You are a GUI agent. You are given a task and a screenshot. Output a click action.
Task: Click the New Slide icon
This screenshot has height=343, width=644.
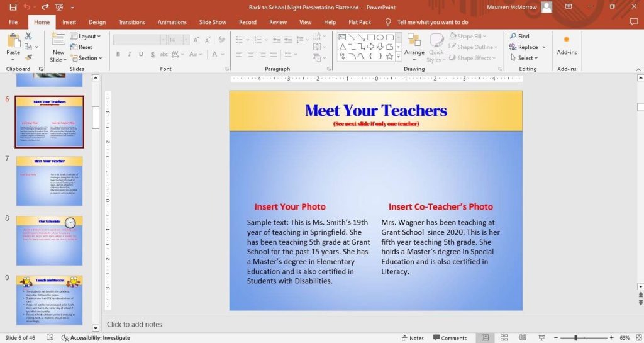(x=58, y=42)
